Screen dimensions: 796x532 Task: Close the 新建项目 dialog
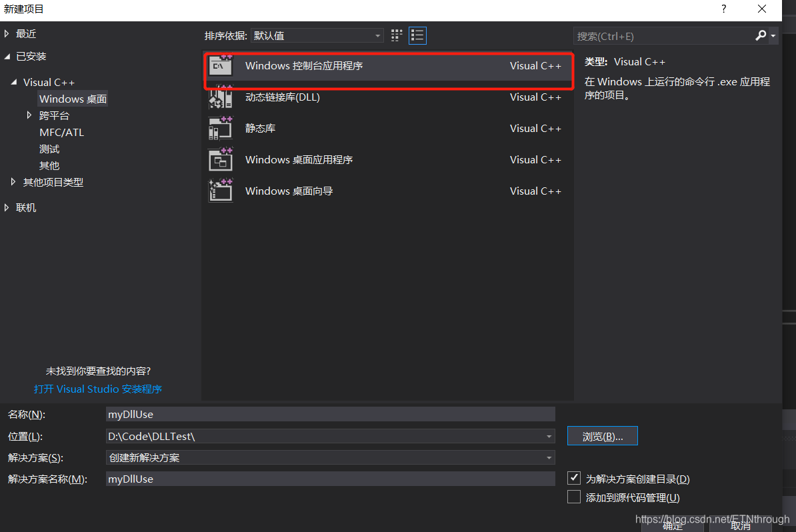coord(761,9)
